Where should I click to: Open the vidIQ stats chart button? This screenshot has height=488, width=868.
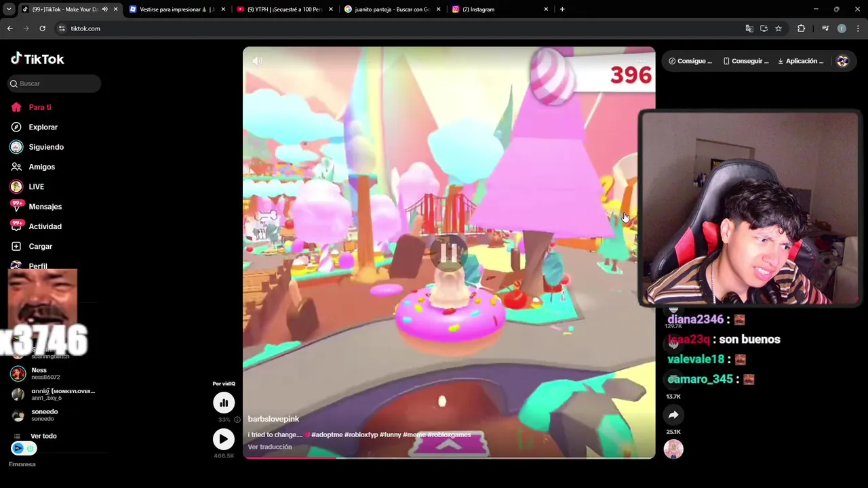(224, 403)
